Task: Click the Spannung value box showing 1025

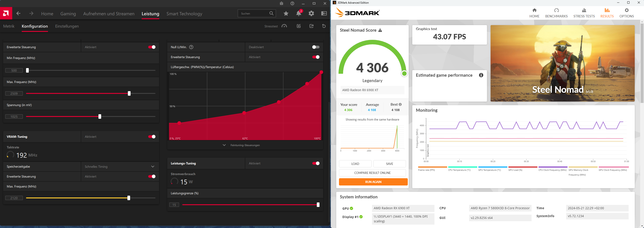Action: (14, 116)
